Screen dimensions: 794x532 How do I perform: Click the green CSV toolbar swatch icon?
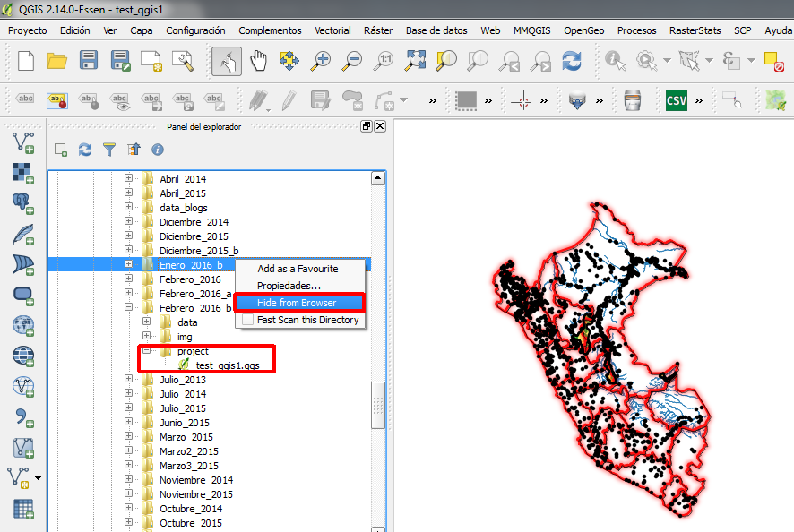click(x=677, y=100)
